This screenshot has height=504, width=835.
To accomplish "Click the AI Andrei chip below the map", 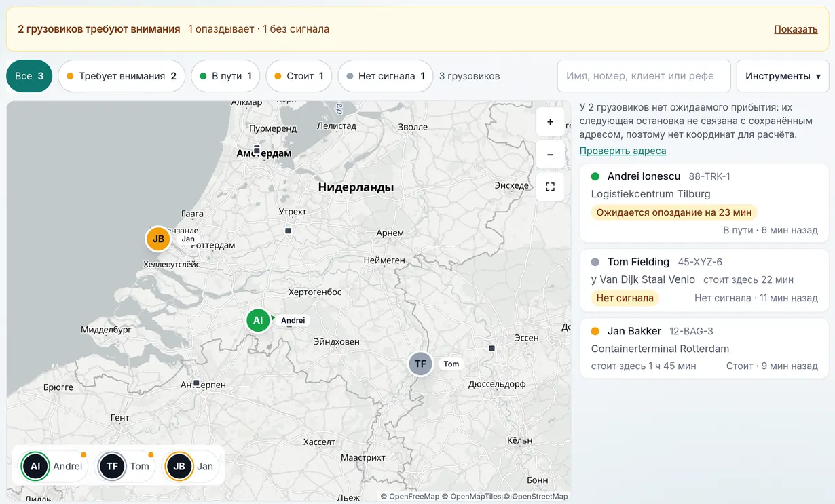I will point(53,466).
